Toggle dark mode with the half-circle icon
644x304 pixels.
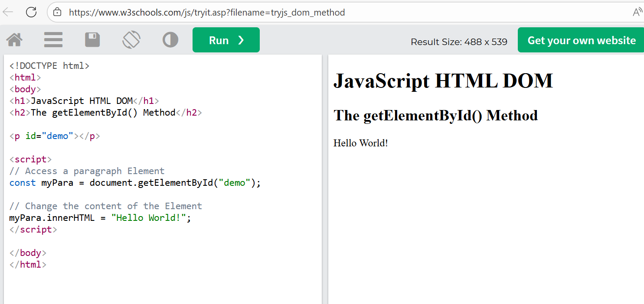point(170,40)
